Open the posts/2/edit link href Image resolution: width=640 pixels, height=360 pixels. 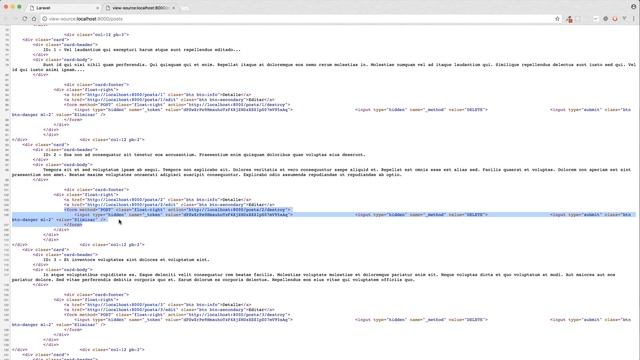pyautogui.click(x=131, y=204)
